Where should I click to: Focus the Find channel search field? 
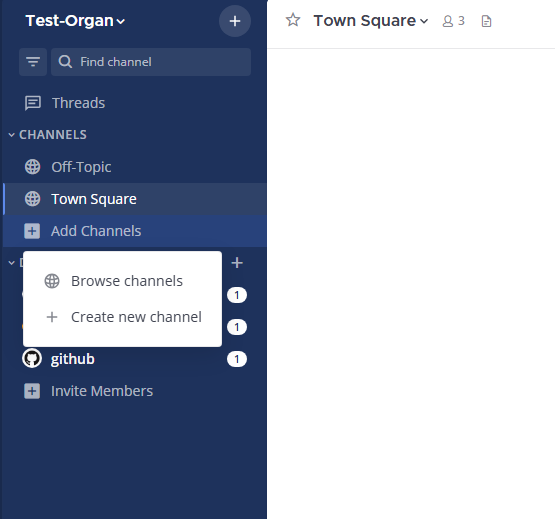(x=151, y=62)
